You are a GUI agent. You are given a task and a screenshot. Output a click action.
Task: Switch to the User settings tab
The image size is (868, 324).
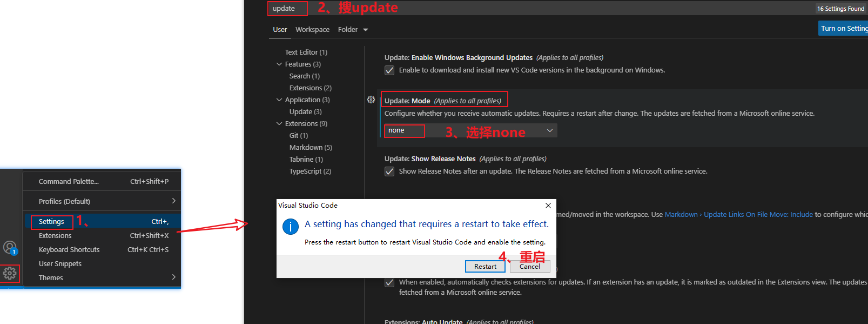[280, 30]
